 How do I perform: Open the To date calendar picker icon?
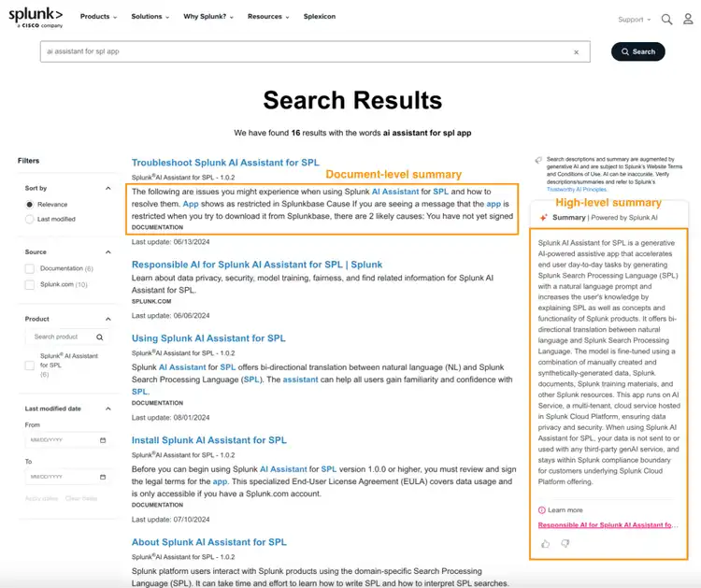[x=101, y=477]
